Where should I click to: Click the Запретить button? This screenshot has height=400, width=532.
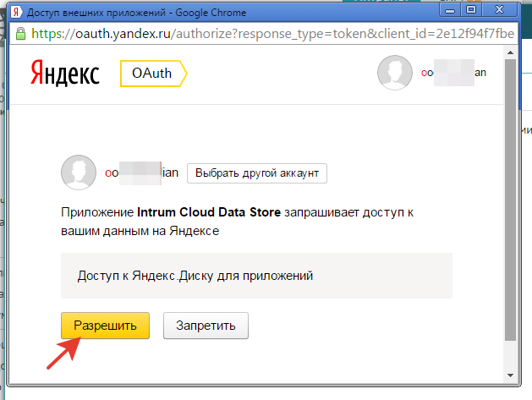coord(206,326)
